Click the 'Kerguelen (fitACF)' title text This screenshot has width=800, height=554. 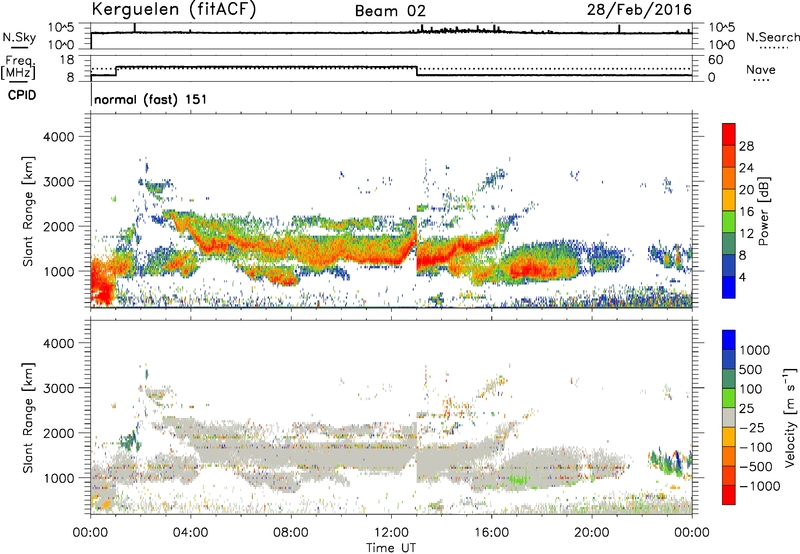[173, 9]
